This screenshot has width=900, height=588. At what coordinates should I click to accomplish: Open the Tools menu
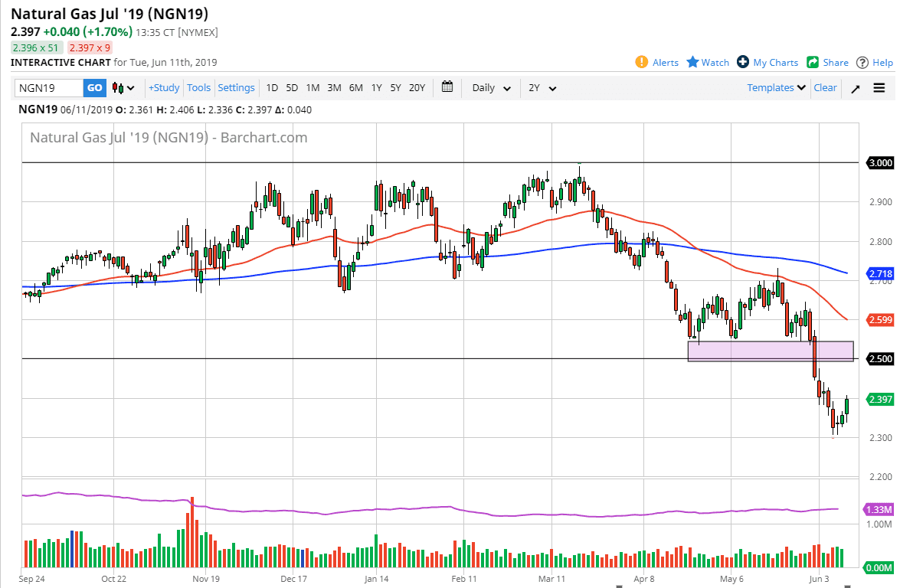[x=198, y=88]
